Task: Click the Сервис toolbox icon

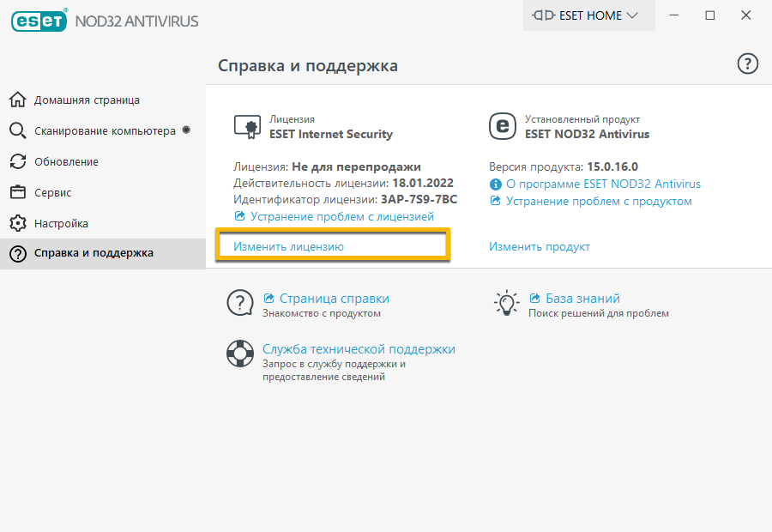Action: (x=17, y=192)
